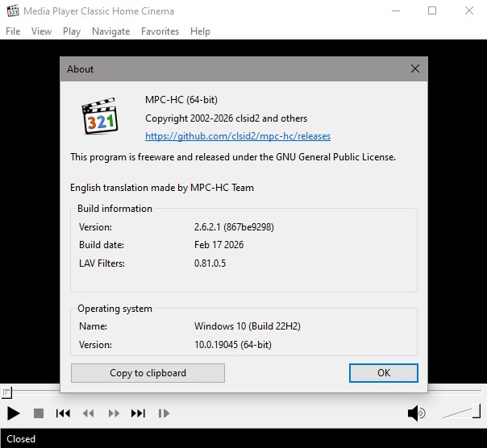Click the "Copyright 2002-2026 clsid2 and others" text
The height and width of the screenshot is (448, 487).
(226, 118)
